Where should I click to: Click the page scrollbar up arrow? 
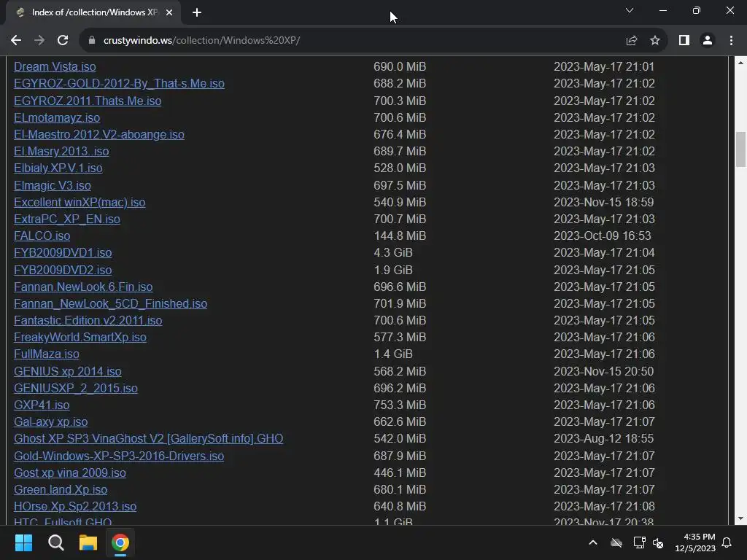(741, 63)
